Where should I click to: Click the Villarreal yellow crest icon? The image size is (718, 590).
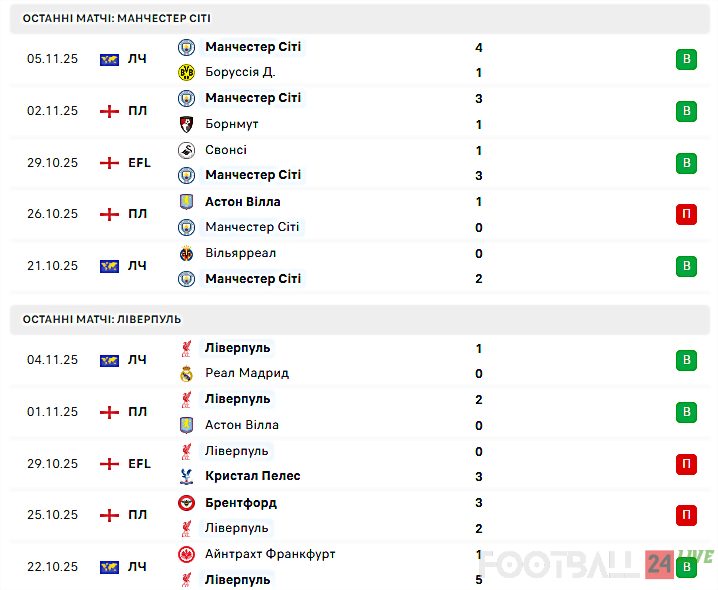tap(186, 253)
